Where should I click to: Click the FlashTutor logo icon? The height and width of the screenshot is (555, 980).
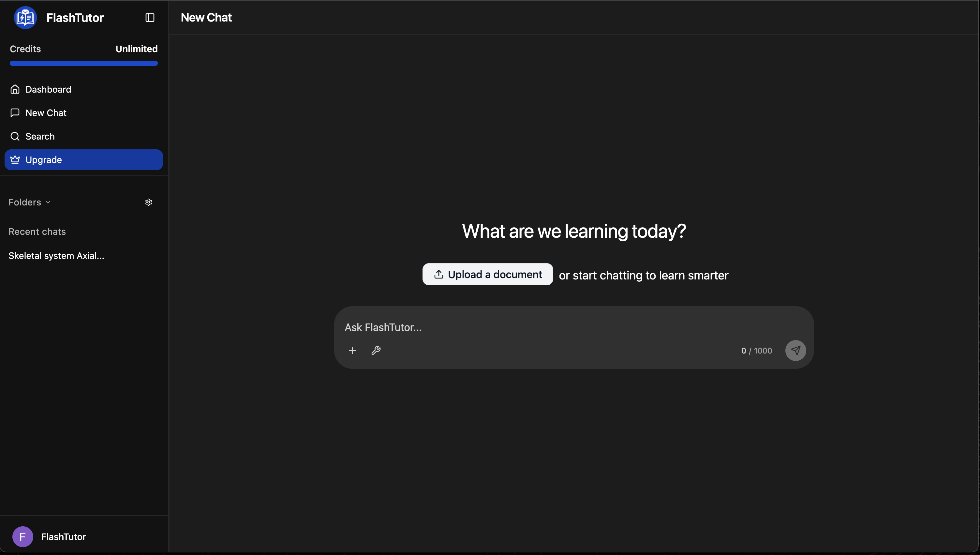25,18
